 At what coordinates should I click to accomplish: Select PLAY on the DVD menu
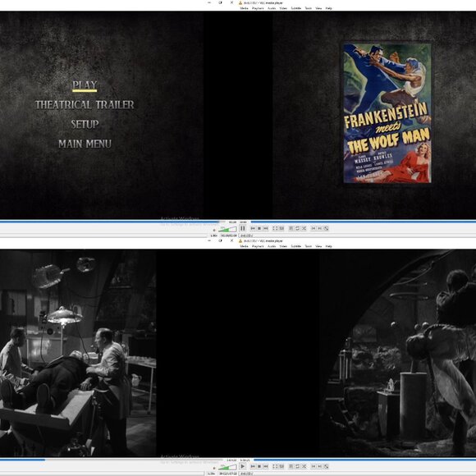(x=85, y=85)
